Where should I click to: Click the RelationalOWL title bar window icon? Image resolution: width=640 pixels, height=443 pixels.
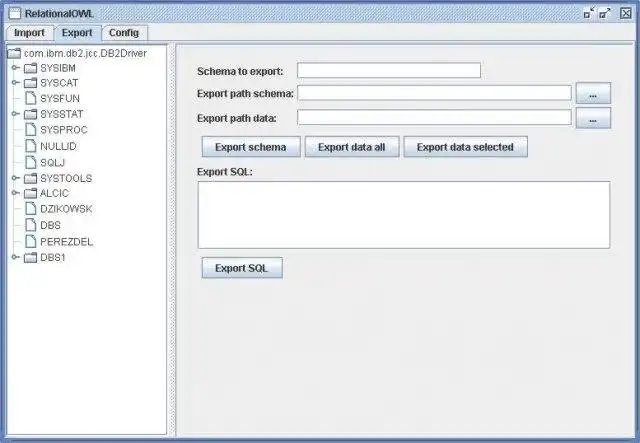tap(14, 13)
